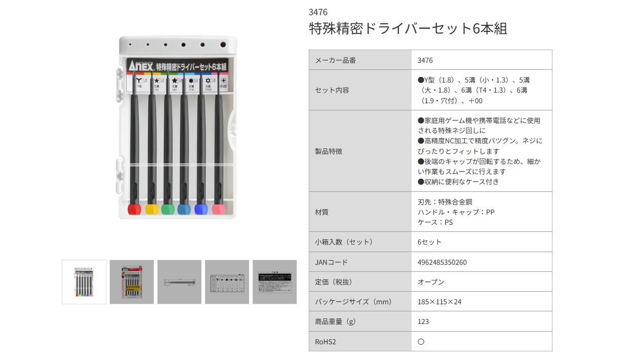Click the price value オープン

[x=431, y=282]
